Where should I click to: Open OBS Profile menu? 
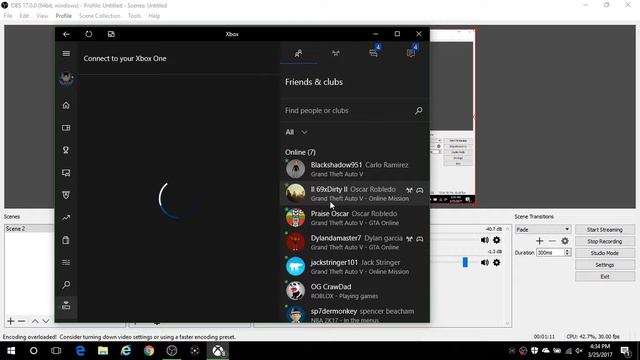click(64, 16)
